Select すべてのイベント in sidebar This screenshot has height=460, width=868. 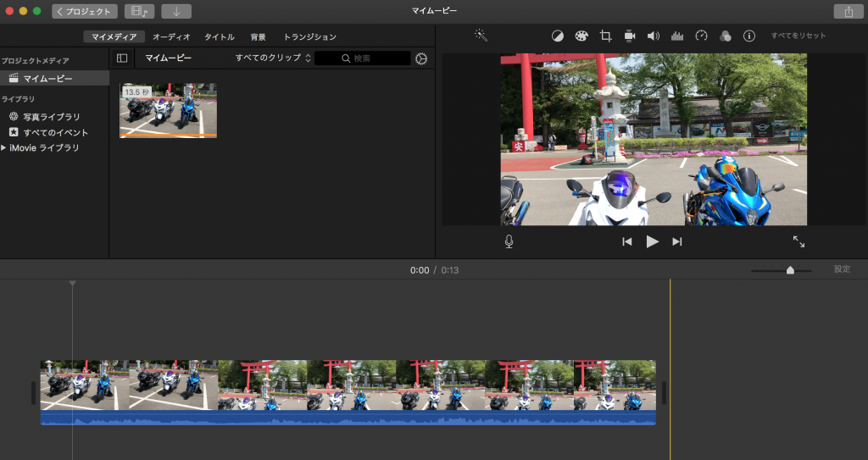[x=55, y=132]
